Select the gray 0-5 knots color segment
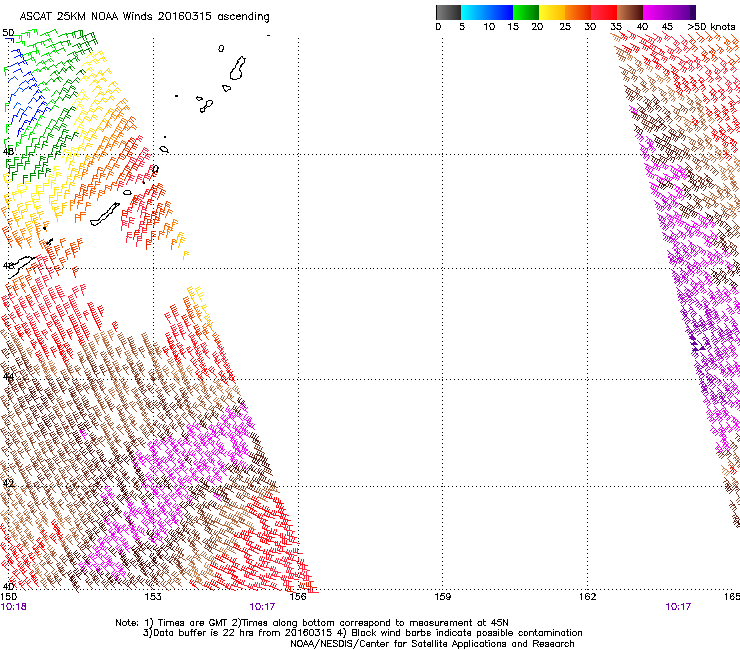This screenshot has width=740, height=650. point(448,12)
